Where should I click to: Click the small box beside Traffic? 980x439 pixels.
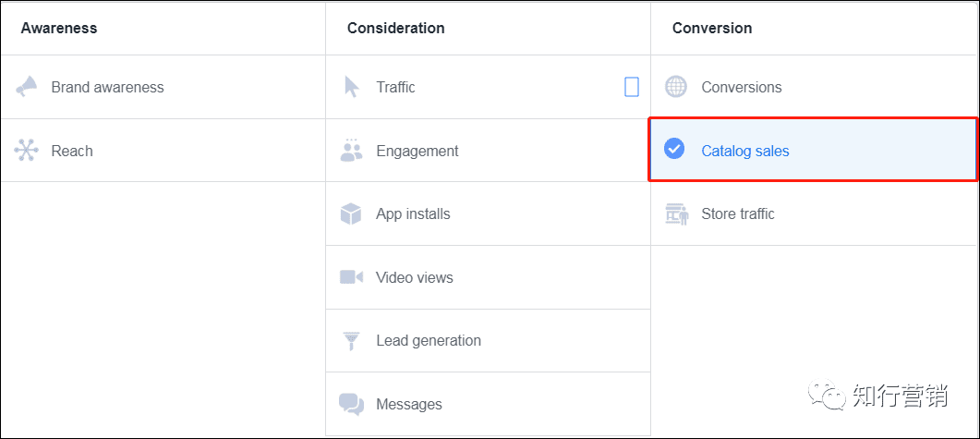[632, 87]
